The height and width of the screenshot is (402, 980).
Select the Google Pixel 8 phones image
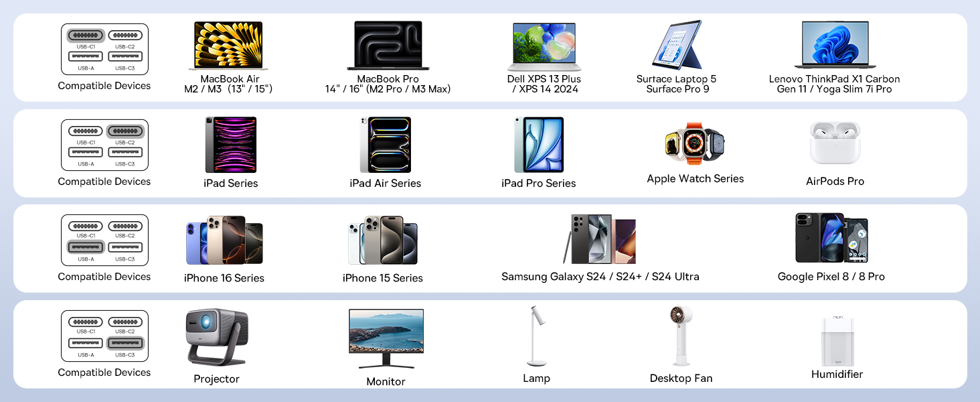tap(831, 238)
